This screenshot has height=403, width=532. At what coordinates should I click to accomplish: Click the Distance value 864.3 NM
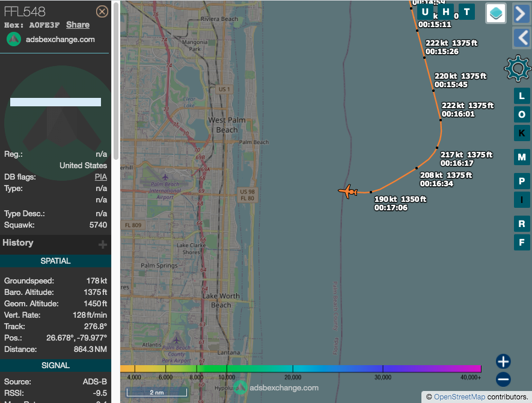(x=91, y=349)
